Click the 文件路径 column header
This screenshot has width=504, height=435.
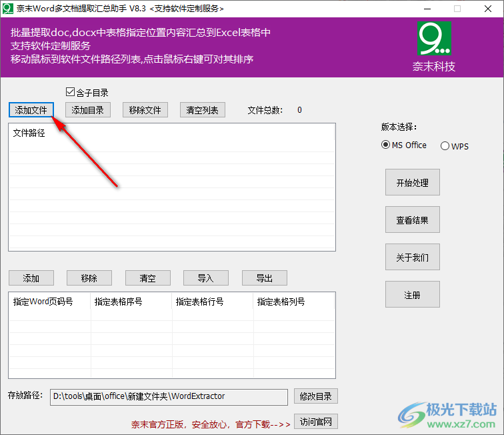pos(171,133)
